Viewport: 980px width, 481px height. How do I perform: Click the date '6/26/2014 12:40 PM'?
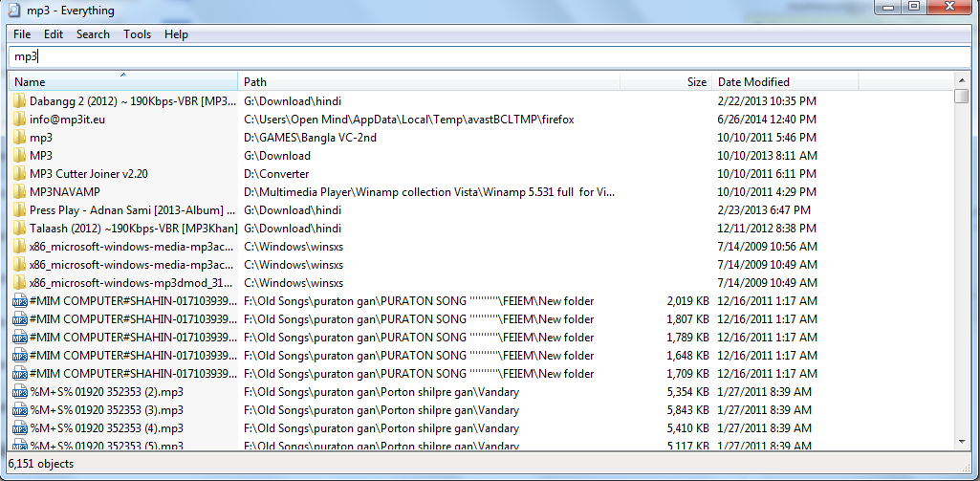[767, 119]
